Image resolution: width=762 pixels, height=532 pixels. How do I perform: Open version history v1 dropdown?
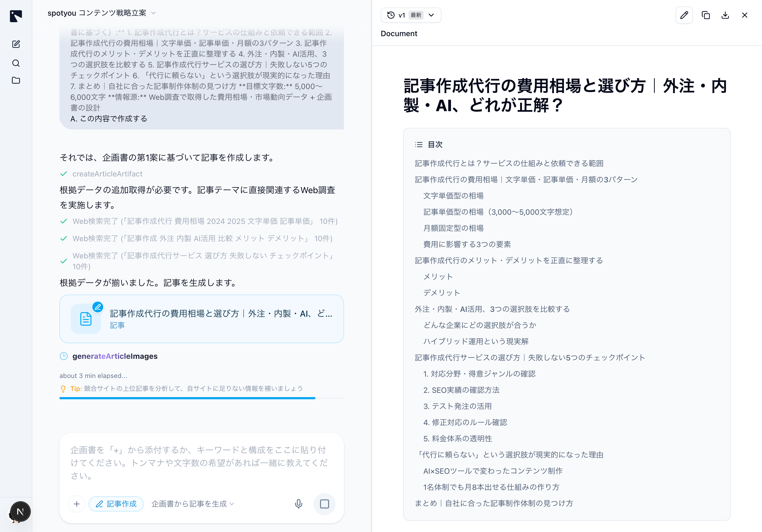(411, 15)
